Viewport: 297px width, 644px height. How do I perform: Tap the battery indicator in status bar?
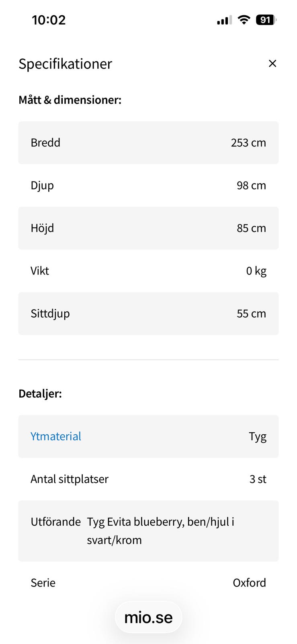pos(266,20)
